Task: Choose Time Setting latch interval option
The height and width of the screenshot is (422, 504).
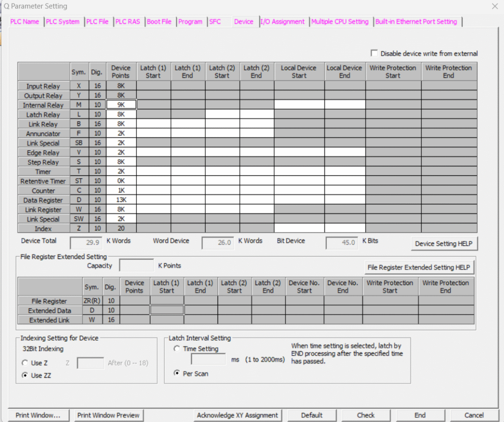Action: 177,349
